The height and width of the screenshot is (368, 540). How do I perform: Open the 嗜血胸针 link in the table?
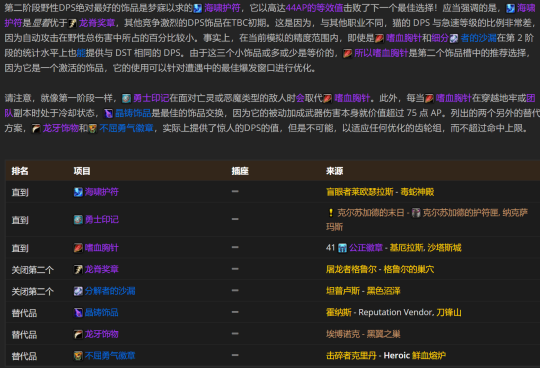pyautogui.click(x=102, y=248)
